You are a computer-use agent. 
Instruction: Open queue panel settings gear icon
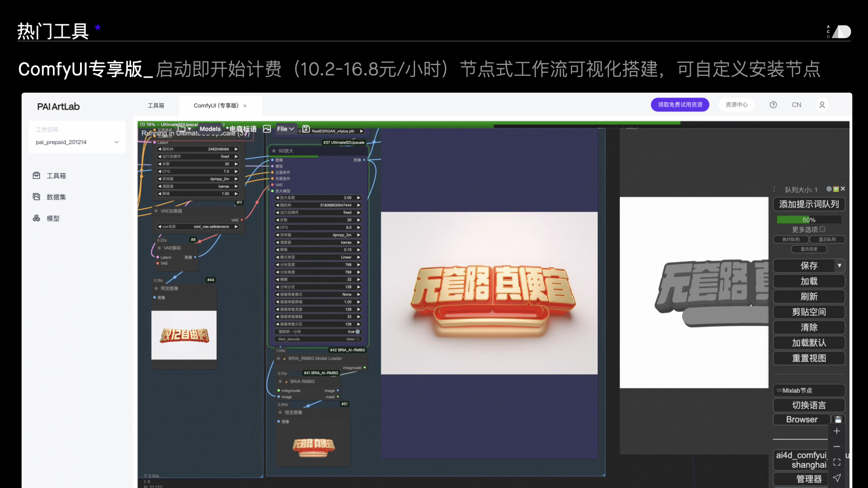click(829, 189)
